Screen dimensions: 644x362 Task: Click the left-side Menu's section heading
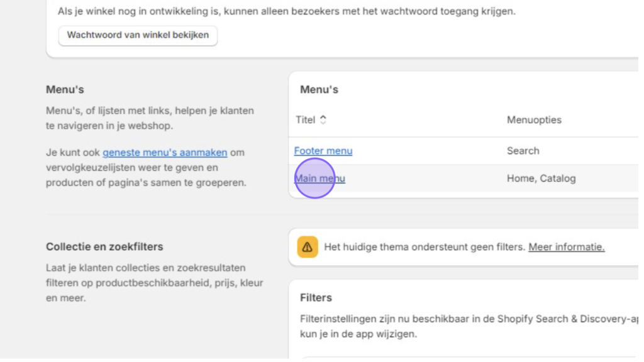click(65, 89)
